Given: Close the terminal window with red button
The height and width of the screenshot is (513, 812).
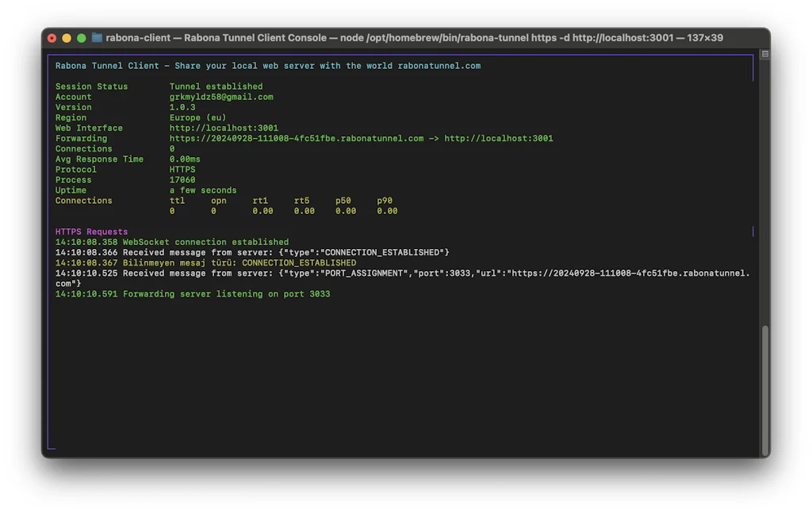Looking at the screenshot, I should (x=52, y=37).
